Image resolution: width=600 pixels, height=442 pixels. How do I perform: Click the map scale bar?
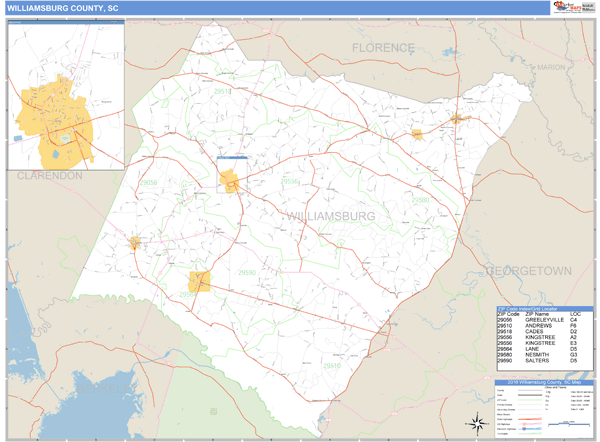click(569, 424)
